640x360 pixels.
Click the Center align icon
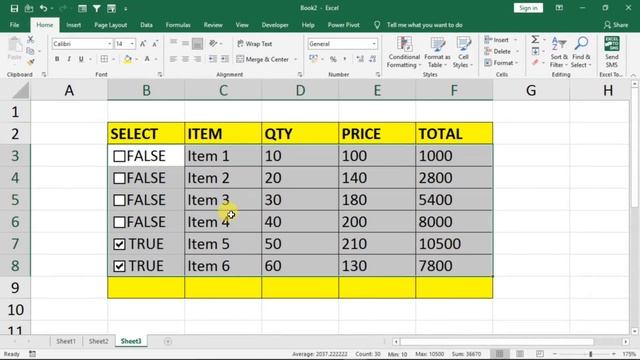[x=185, y=59]
